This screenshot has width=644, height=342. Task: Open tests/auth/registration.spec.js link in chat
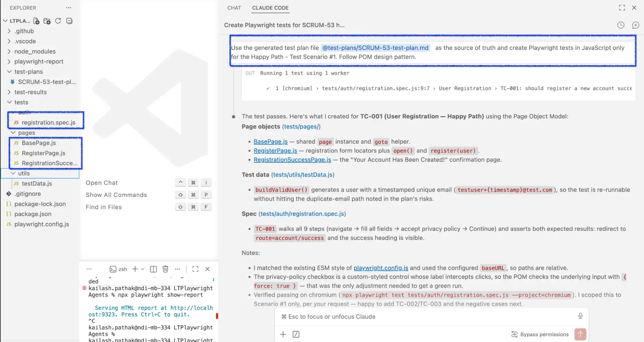(302, 214)
